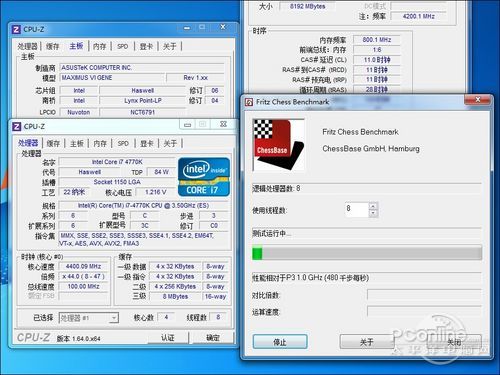The image size is (500, 375).
Task: Click the manufacturer ASUSTeK COMPUTER INC.
Action: click(142, 68)
